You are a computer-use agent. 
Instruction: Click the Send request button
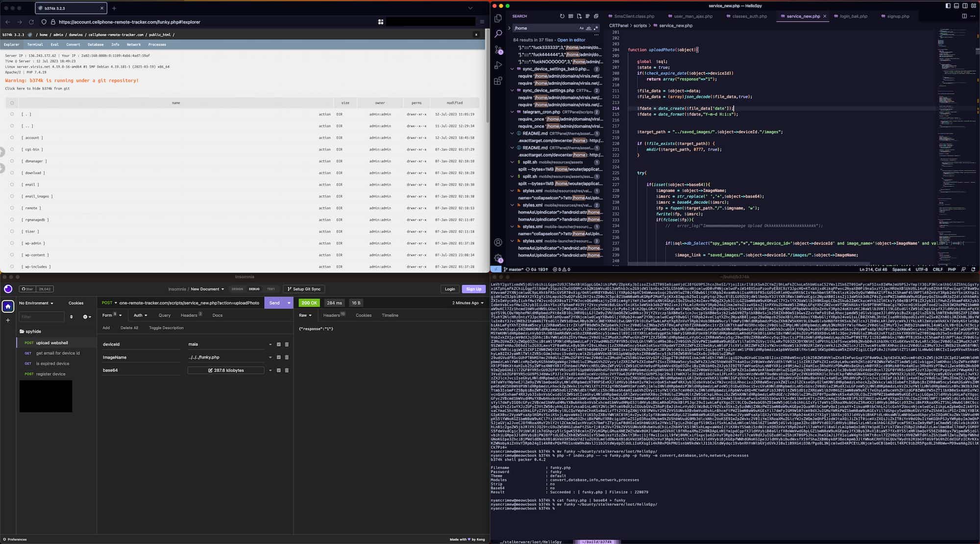pos(274,303)
